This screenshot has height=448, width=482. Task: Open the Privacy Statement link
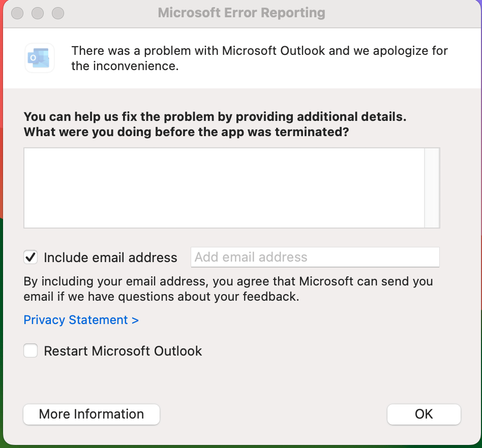pos(81,320)
